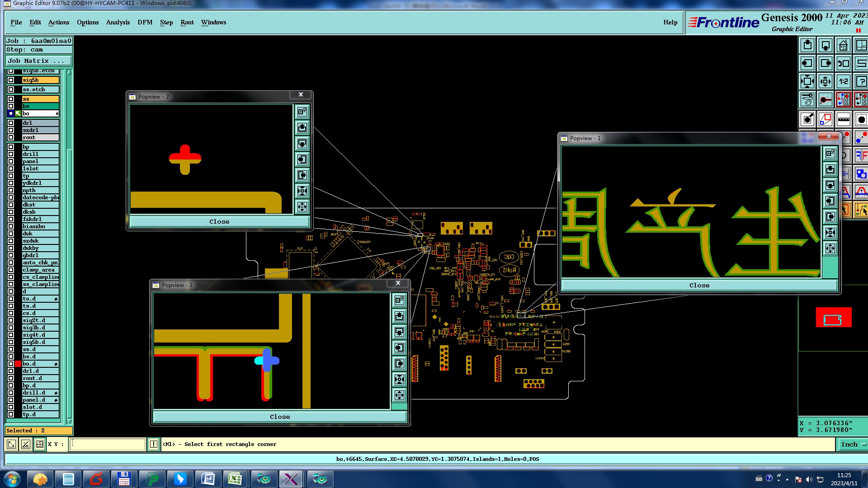
Task: Click the grid snap icon beside X Y
Action: pos(40,444)
